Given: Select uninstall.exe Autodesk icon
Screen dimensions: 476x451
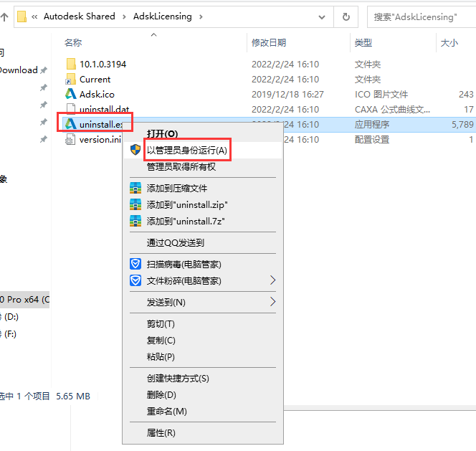Looking at the screenshot, I should [71, 124].
